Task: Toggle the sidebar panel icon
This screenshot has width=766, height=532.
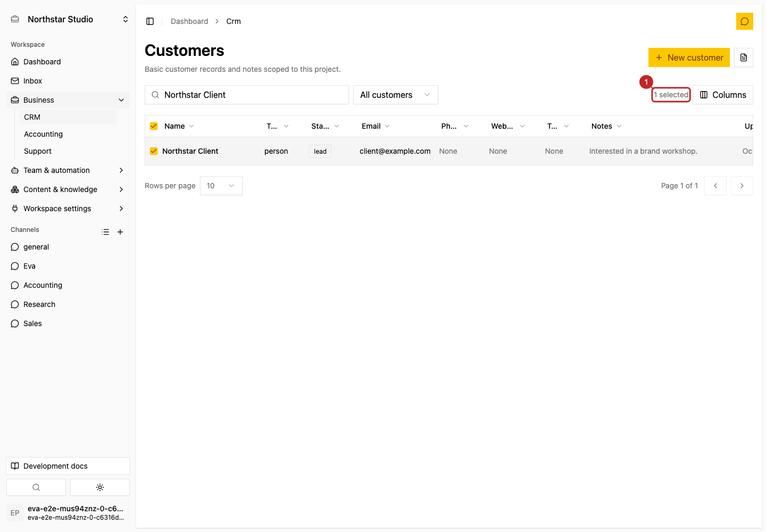Action: coord(150,21)
